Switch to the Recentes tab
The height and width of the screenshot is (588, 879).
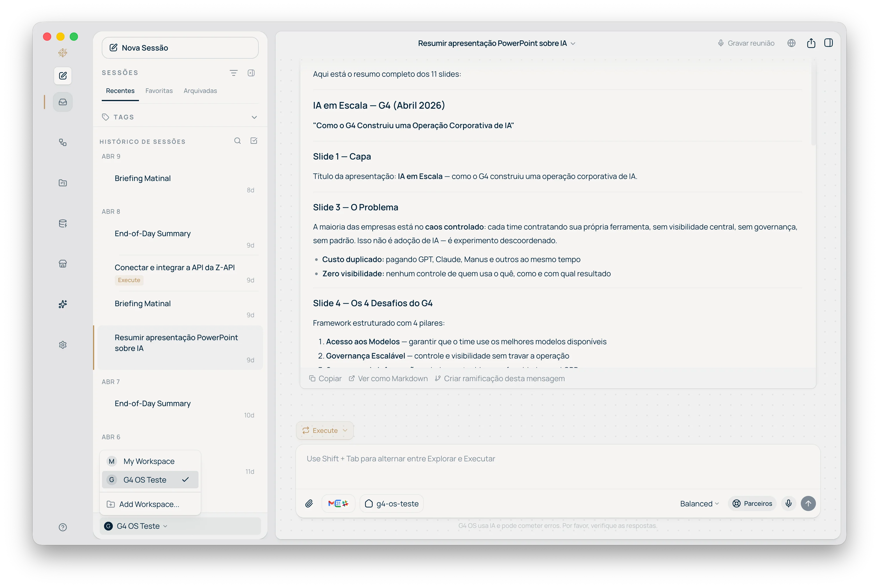coord(120,91)
